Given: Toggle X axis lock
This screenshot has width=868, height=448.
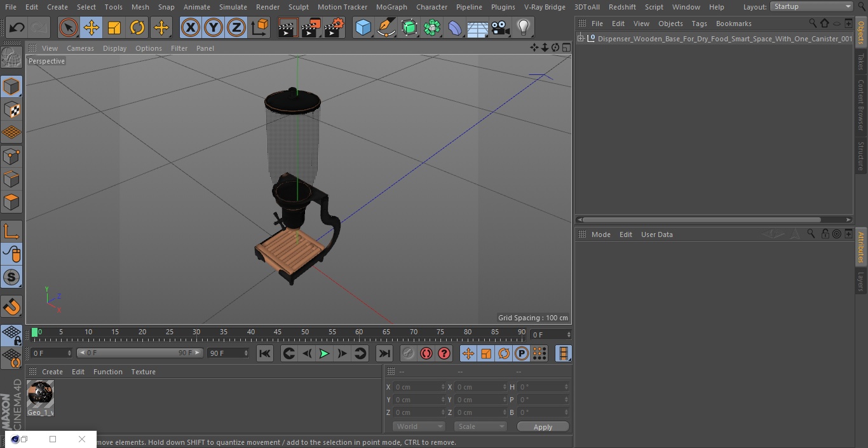Looking at the screenshot, I should coord(191,27).
